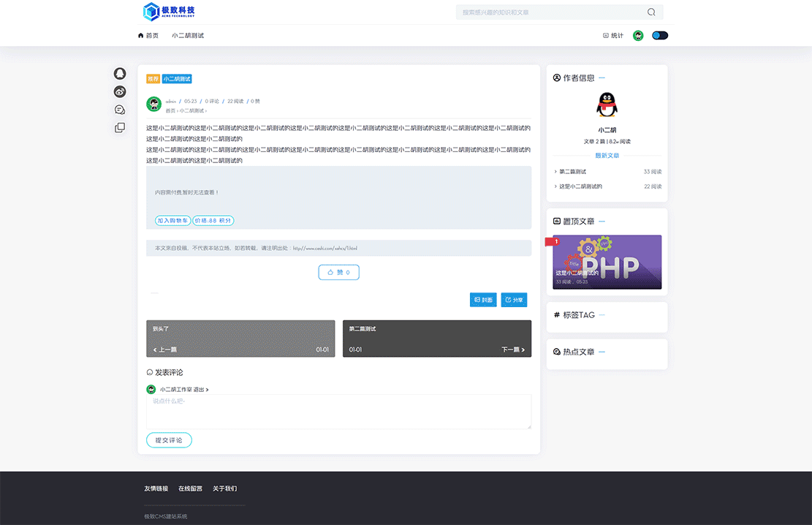Click the 赞 0 like button

338,271
